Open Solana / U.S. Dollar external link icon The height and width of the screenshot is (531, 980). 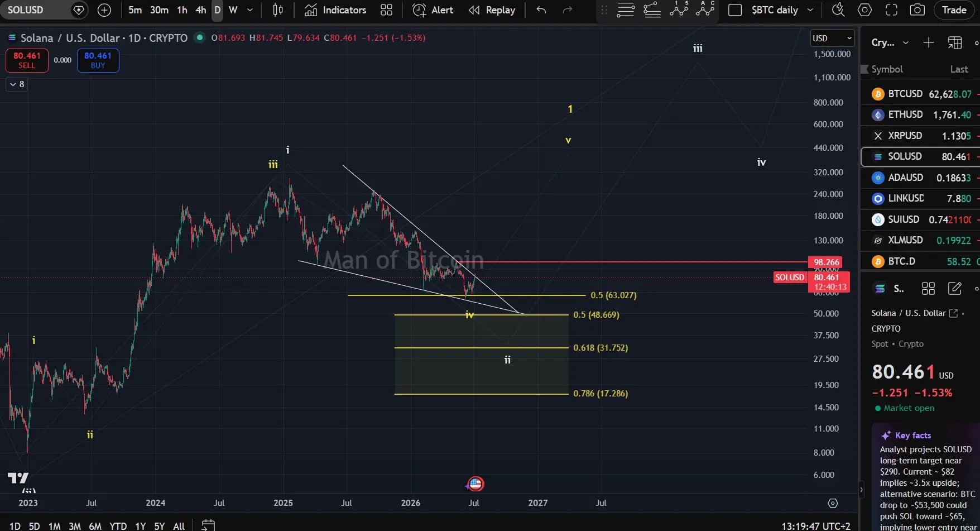(x=953, y=313)
